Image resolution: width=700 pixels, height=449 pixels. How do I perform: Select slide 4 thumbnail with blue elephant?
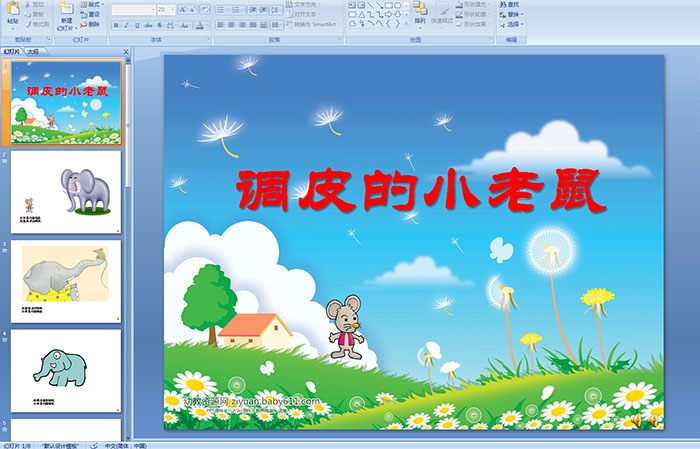pyautogui.click(x=66, y=371)
